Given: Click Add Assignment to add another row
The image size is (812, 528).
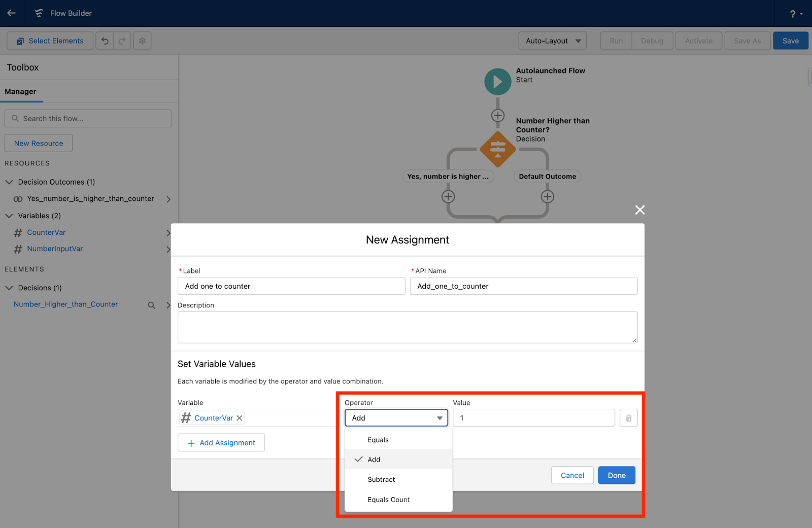Looking at the screenshot, I should click(x=221, y=442).
